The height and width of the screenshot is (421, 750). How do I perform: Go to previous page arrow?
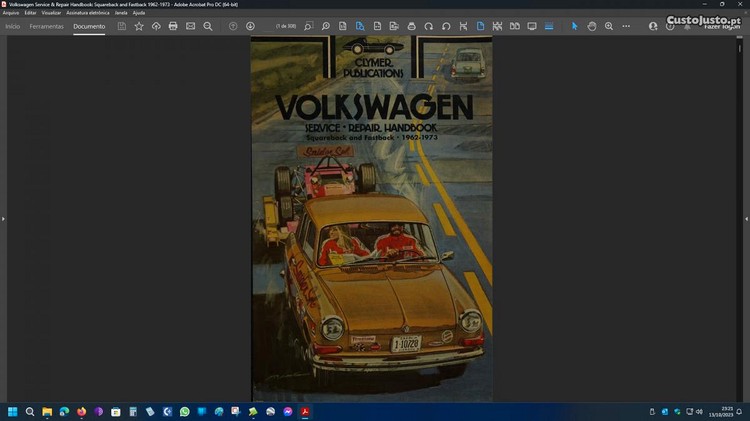point(234,26)
